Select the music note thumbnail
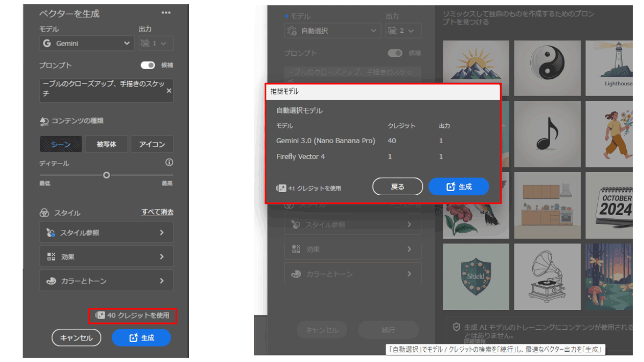The image size is (644, 362). 547,134
